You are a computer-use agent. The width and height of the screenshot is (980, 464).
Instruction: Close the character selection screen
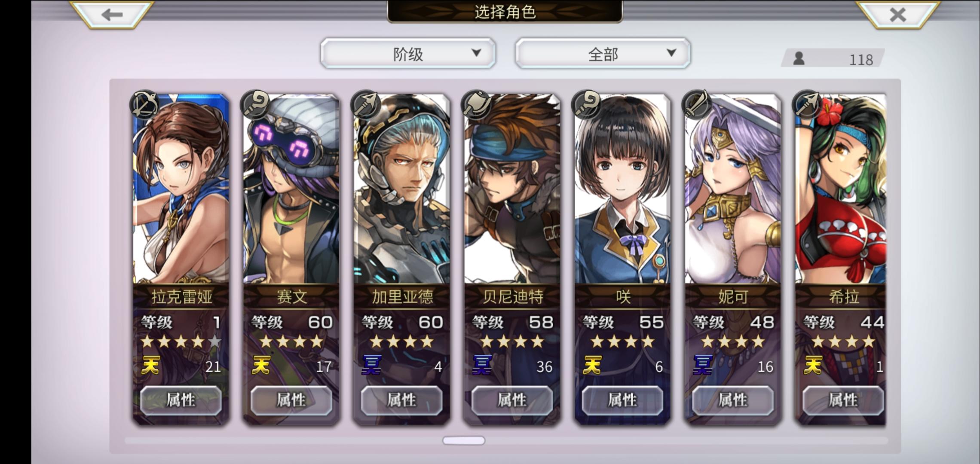(897, 14)
